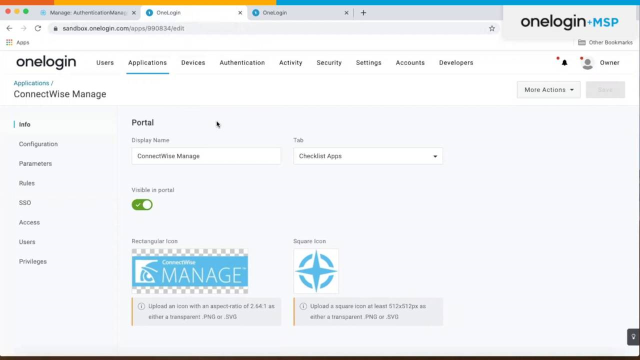Open the Owner user avatar

587,63
